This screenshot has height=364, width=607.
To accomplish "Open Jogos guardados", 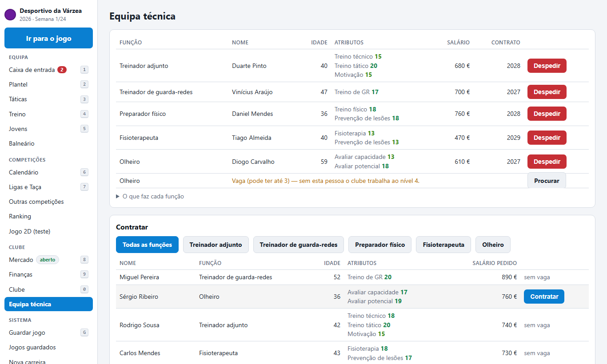I will tap(48, 347).
